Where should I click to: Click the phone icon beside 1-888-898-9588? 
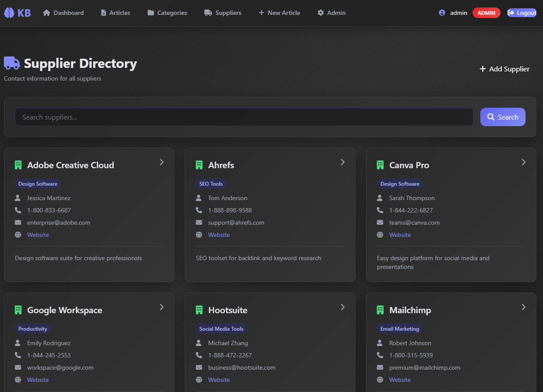click(199, 210)
